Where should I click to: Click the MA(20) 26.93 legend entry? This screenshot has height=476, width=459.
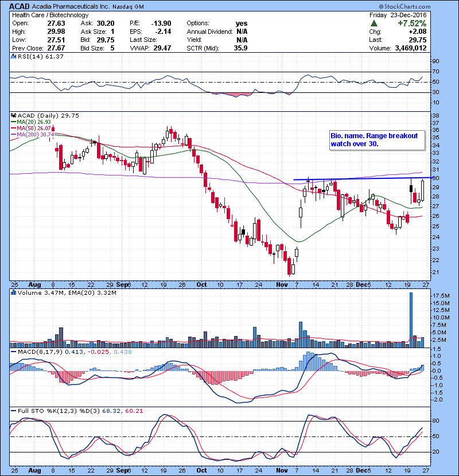[x=32, y=122]
